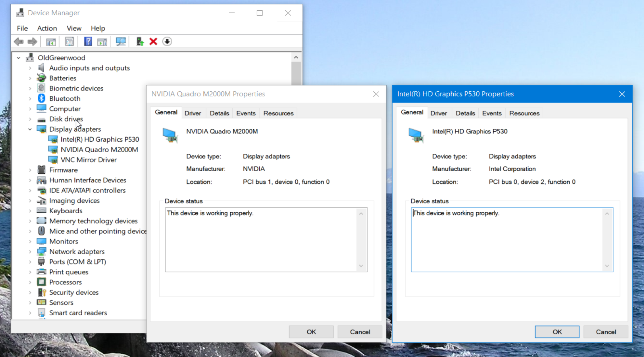Expand the IDE ATA/ATAPI controllers category
Image resolution: width=644 pixels, height=357 pixels.
coord(30,190)
